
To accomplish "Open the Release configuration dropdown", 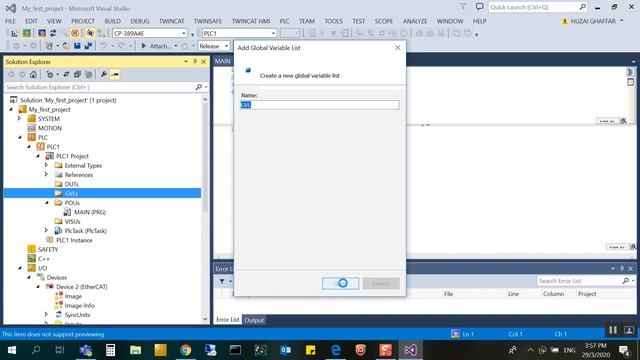I will (x=226, y=46).
